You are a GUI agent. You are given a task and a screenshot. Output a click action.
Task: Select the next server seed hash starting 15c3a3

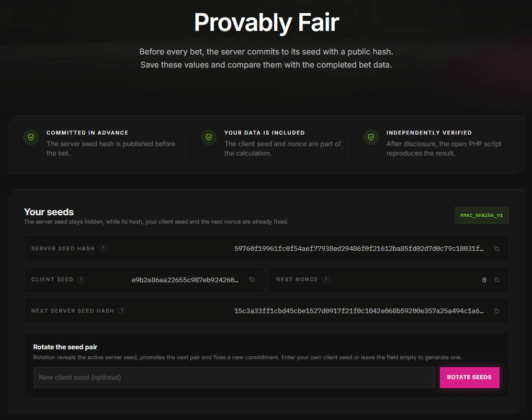click(x=359, y=311)
